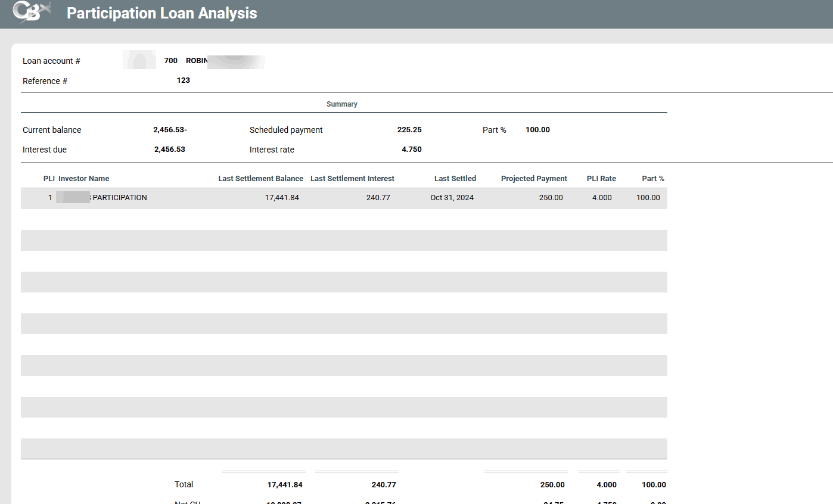Sort by the Last Settled column header
This screenshot has width=833, height=504.
coord(455,179)
